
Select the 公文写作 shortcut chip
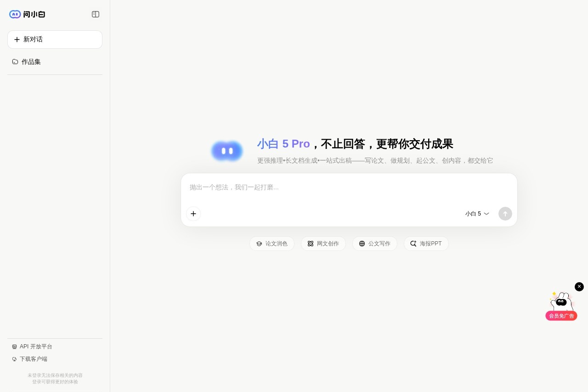pyautogui.click(x=375, y=244)
